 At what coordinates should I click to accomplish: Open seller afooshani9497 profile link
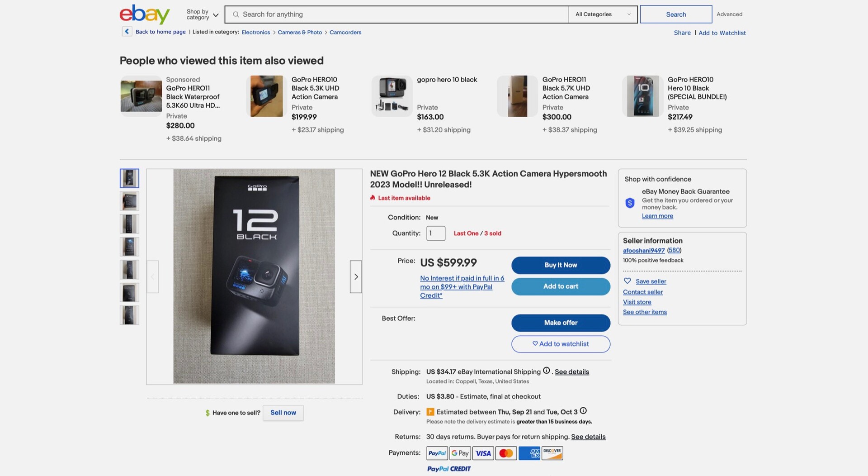pos(644,251)
